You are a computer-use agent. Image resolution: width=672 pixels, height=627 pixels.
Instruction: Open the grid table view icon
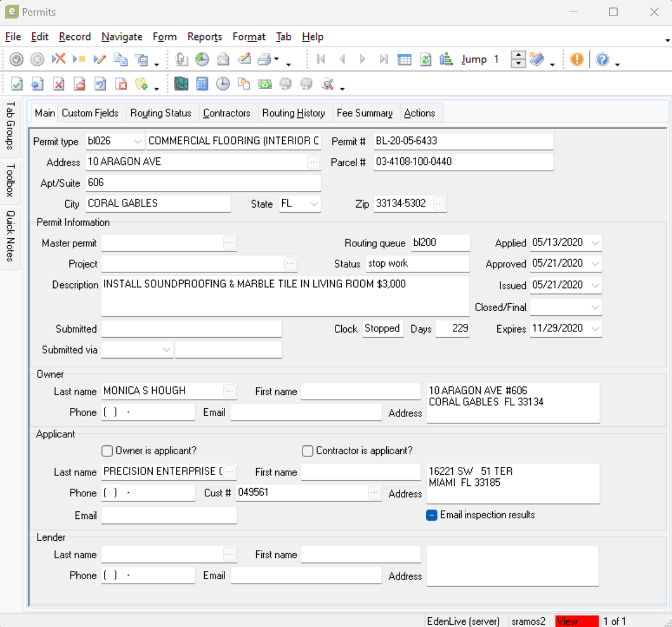point(405,59)
